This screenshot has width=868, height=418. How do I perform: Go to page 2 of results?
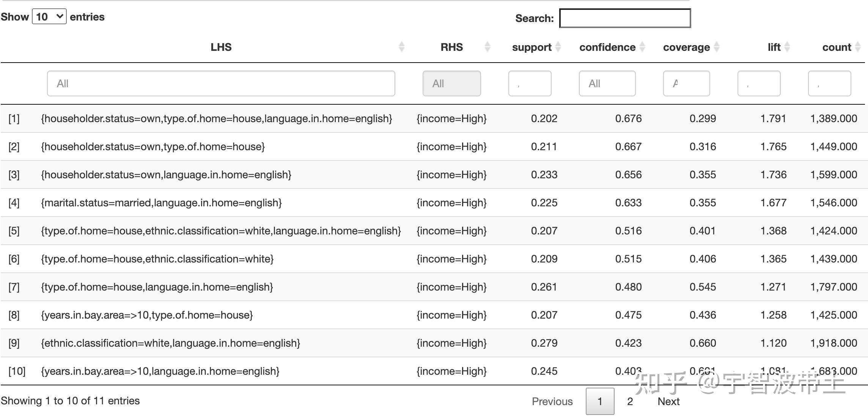click(x=630, y=401)
